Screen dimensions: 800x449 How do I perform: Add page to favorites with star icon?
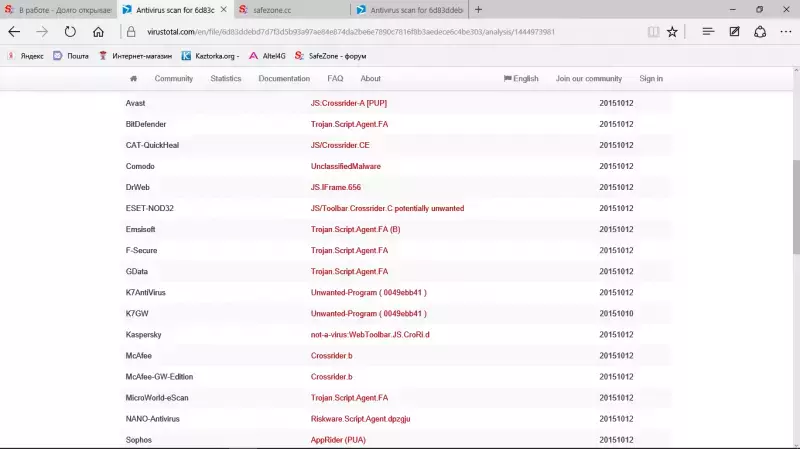tap(672, 32)
